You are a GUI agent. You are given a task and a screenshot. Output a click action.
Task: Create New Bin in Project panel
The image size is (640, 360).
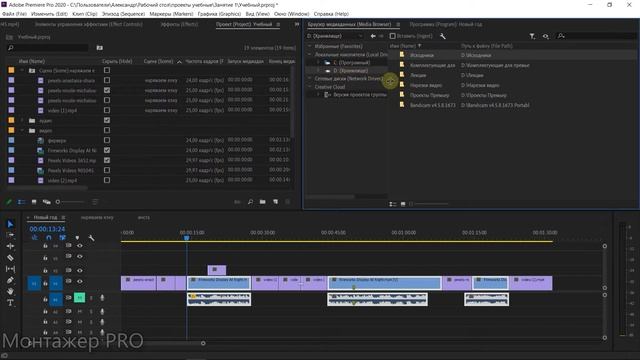pos(262,202)
